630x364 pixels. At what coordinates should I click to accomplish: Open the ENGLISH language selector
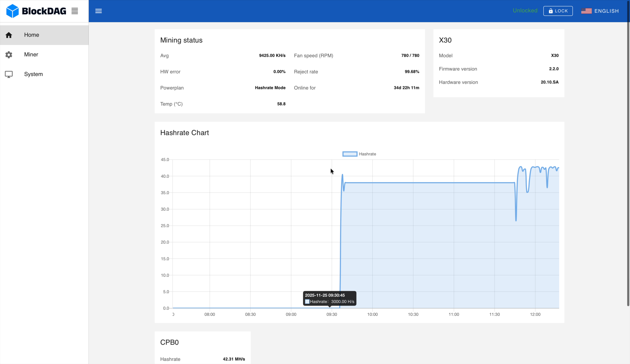(607, 11)
